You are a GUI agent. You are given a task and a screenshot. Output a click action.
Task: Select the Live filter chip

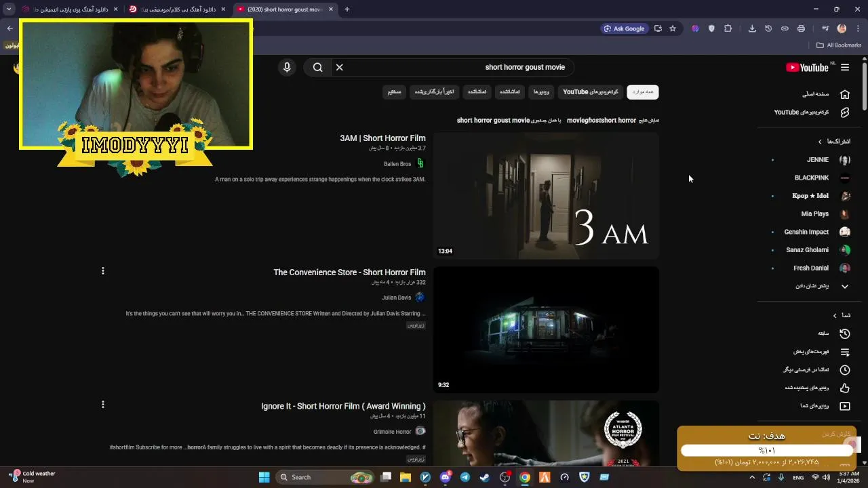[394, 91]
